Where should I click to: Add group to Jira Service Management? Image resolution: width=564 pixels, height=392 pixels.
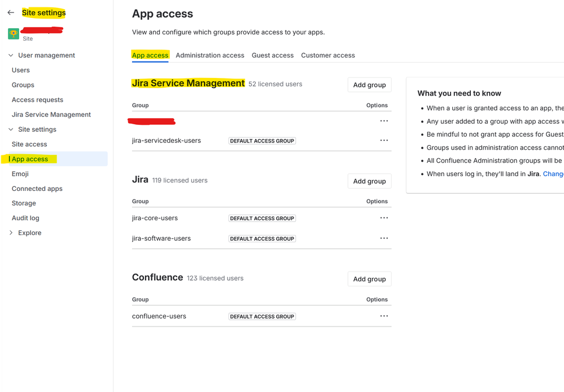[x=369, y=85]
